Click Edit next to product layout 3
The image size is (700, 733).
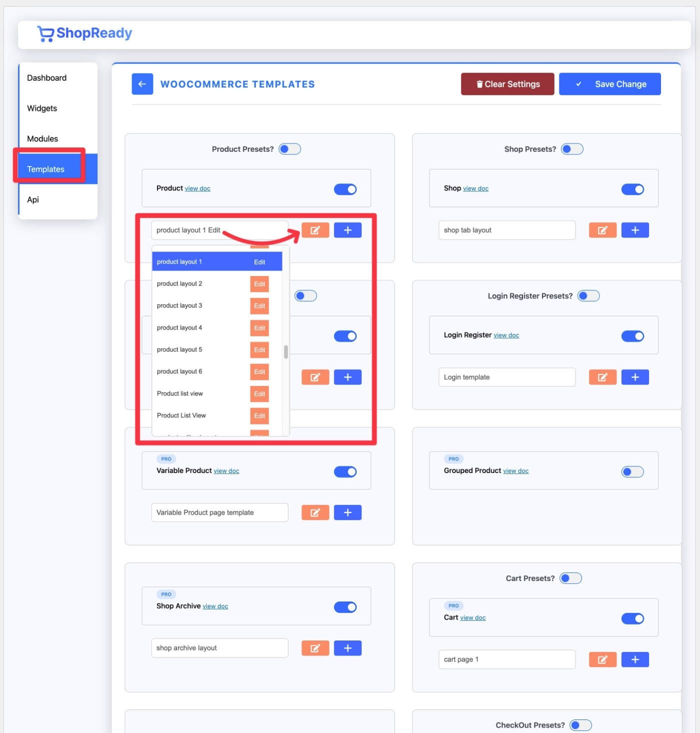click(x=259, y=306)
